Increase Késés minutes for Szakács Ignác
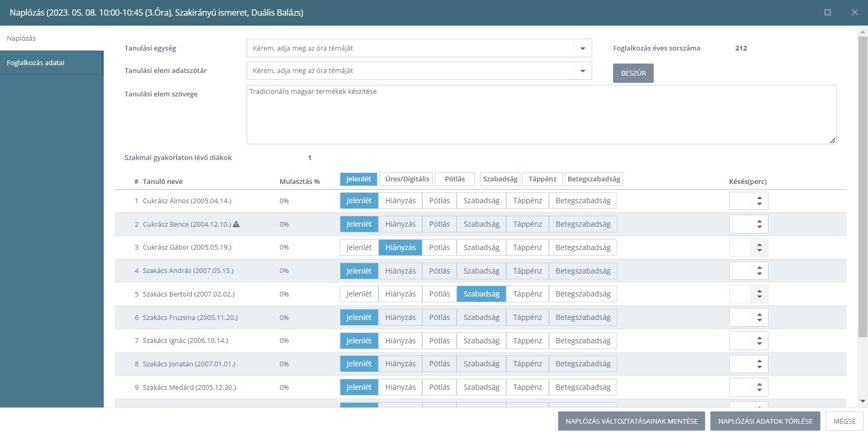 click(x=760, y=338)
